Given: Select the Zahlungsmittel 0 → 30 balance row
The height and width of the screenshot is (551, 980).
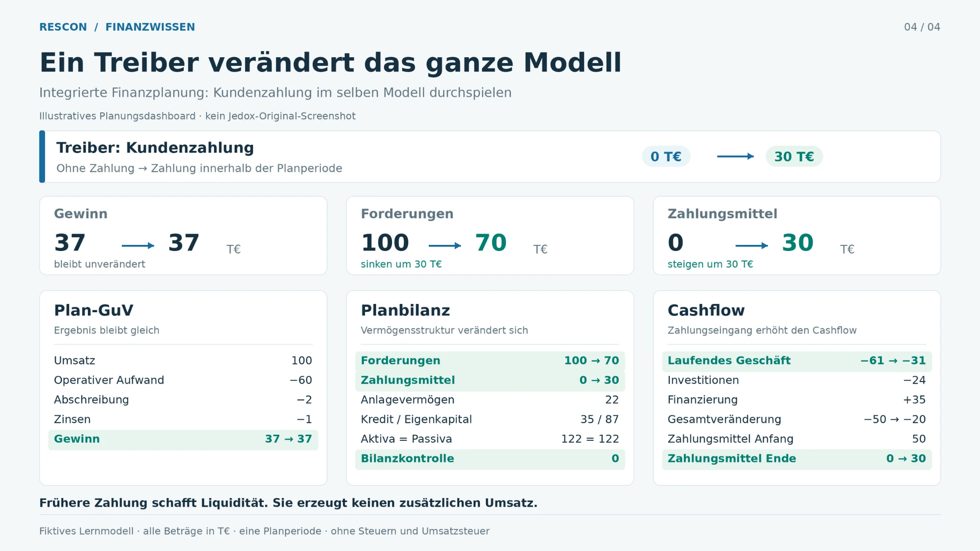Looking at the screenshot, I should pyautogui.click(x=490, y=381).
